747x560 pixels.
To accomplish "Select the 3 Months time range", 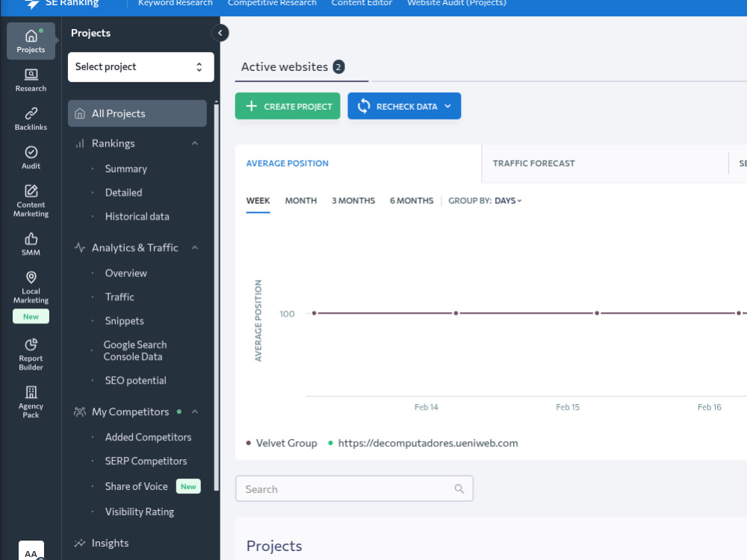I will (x=353, y=200).
